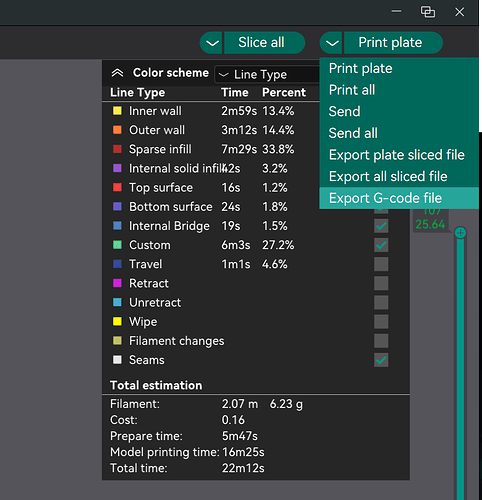Click the red Sparse infill color icon
482x500 pixels.
tap(117, 149)
